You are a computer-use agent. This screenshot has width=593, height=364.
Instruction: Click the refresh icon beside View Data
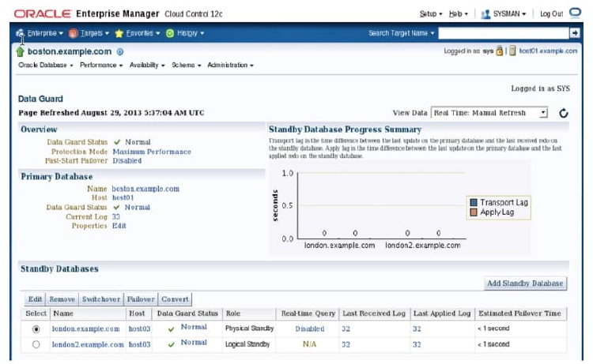click(x=563, y=113)
